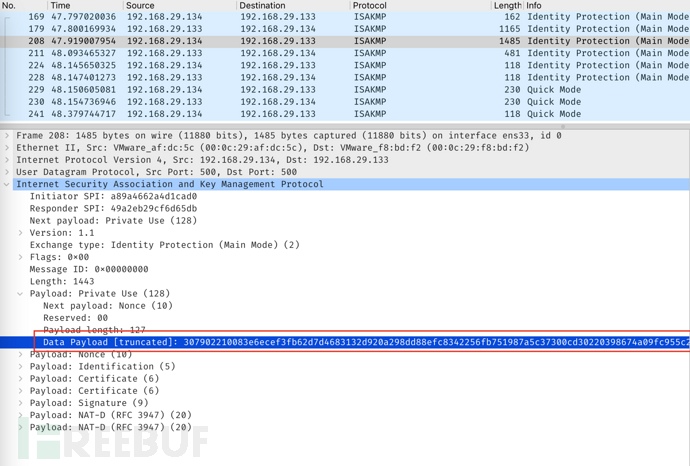This screenshot has height=466, width=690.
Task: Expand the Payload: Nonce (10) row
Action: pyautogui.click(x=20, y=354)
